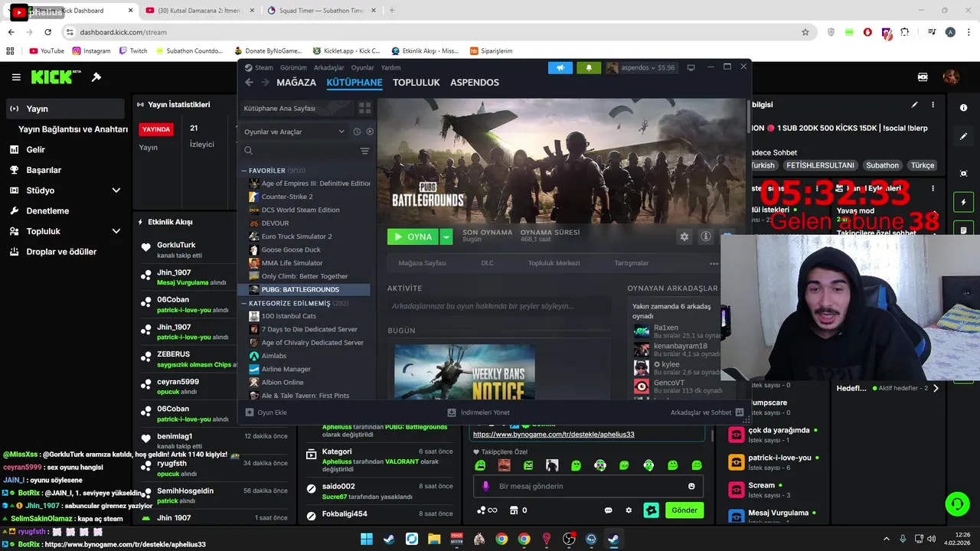Show hidden system tray icons
The height and width of the screenshot is (551, 980).
(887, 539)
